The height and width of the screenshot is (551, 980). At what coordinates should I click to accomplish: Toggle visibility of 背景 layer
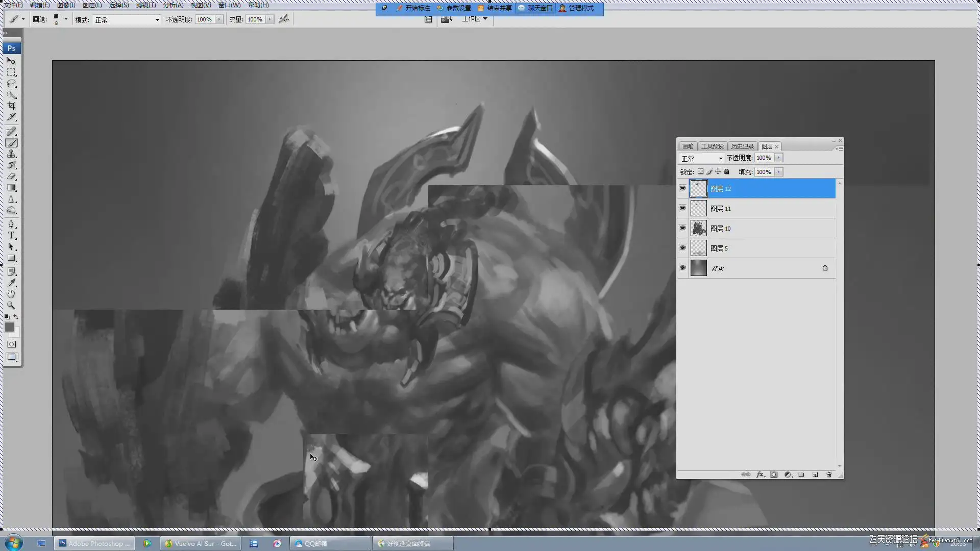pyautogui.click(x=682, y=268)
